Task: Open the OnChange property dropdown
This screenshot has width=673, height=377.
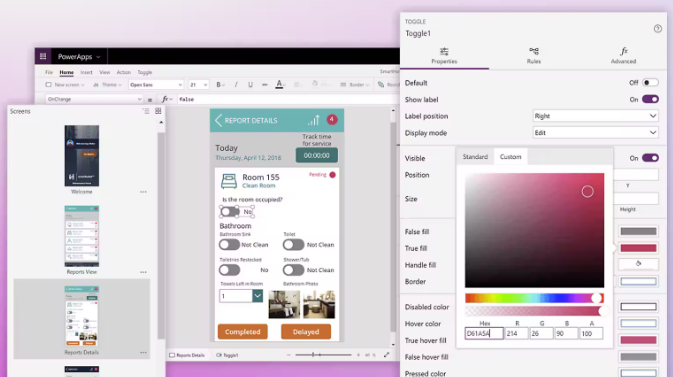Action: (x=94, y=99)
